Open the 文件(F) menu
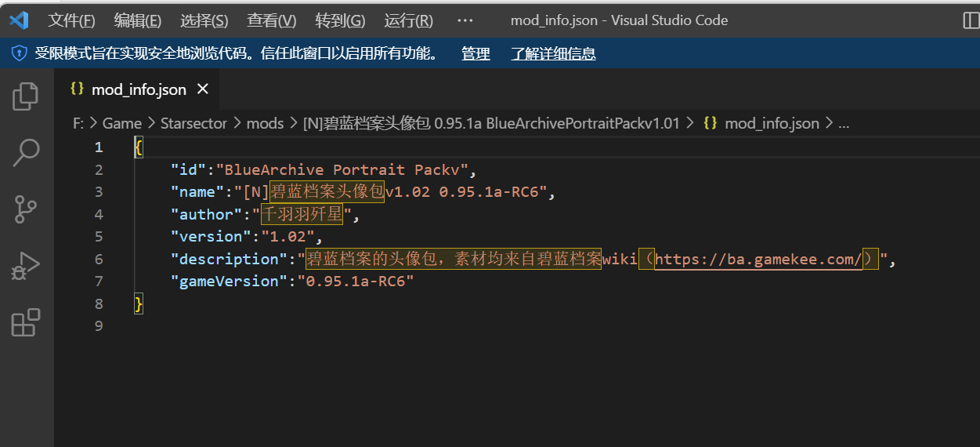 click(x=71, y=20)
